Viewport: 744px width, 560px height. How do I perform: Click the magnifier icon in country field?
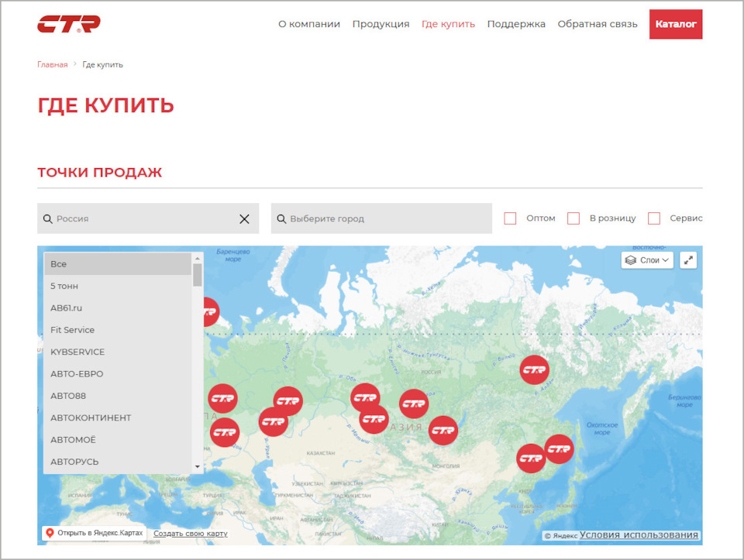(47, 219)
